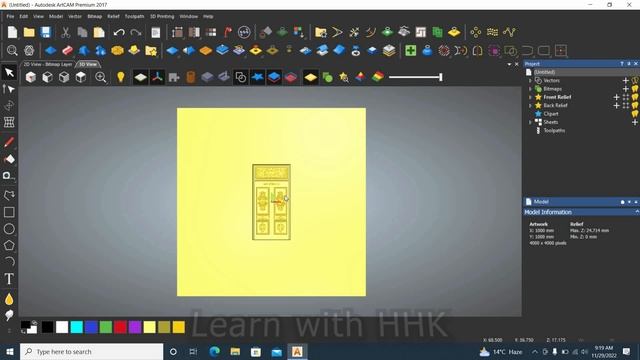Expand the Sheets tree node
This screenshot has height=360, width=640.
coord(530,122)
